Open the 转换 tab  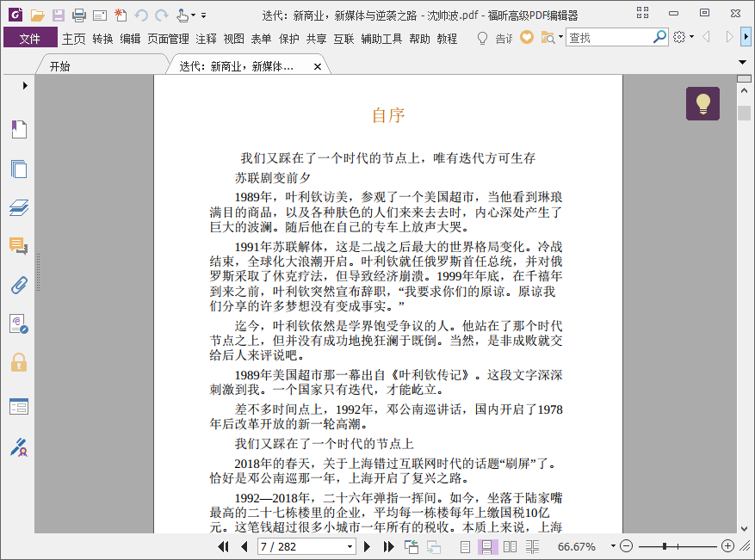point(102,39)
